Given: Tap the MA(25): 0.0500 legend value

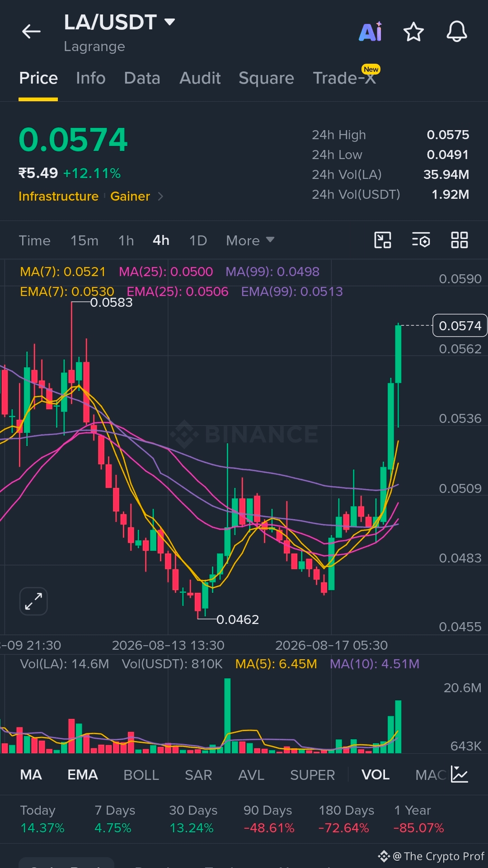Looking at the screenshot, I should (x=166, y=272).
